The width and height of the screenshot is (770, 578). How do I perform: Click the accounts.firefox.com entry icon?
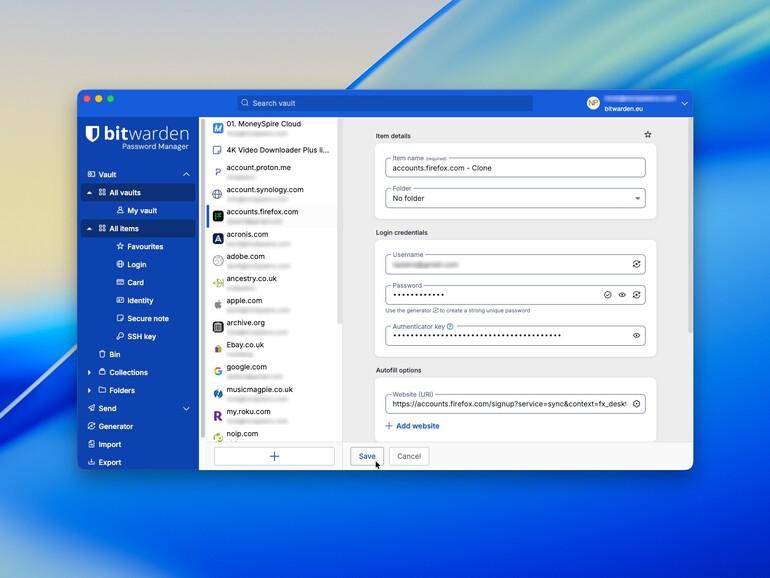pos(218,216)
